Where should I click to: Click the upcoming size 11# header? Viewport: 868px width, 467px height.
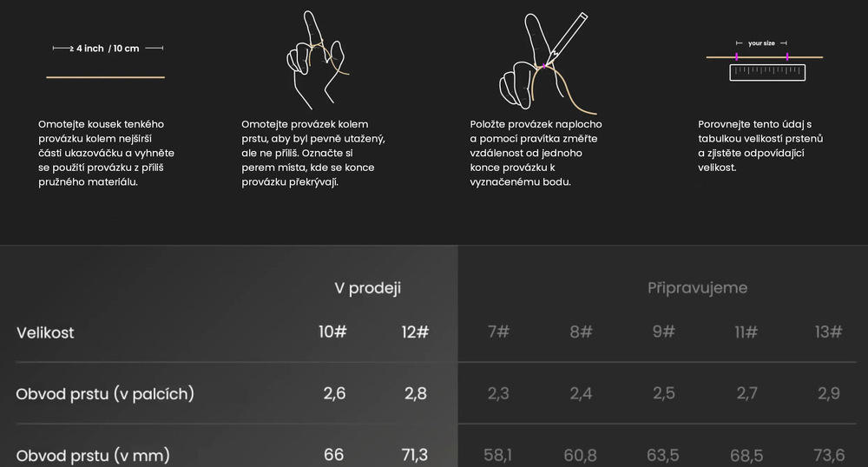[x=746, y=332]
